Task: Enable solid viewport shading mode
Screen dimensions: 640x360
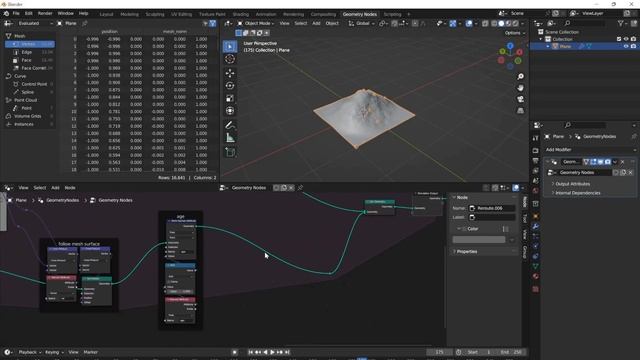Action: click(x=501, y=24)
